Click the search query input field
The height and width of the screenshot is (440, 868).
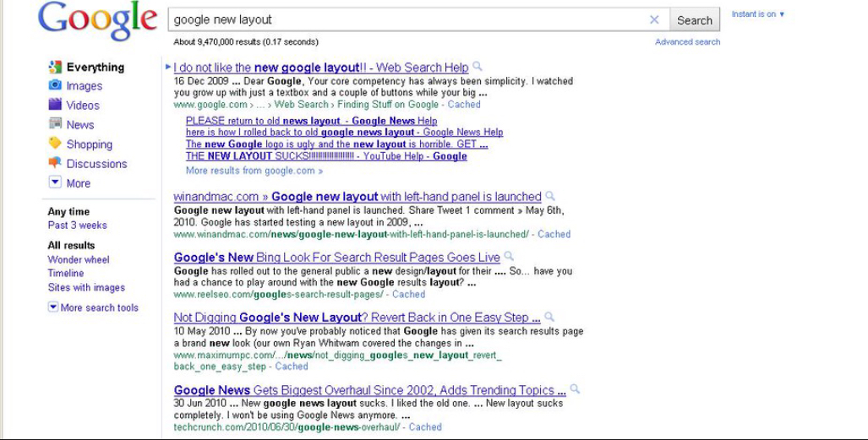(406, 19)
